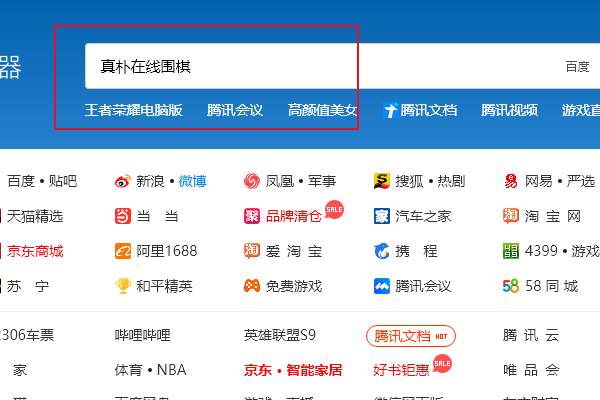
Task: Open the red 品牌清仓 link
Action: (x=294, y=217)
